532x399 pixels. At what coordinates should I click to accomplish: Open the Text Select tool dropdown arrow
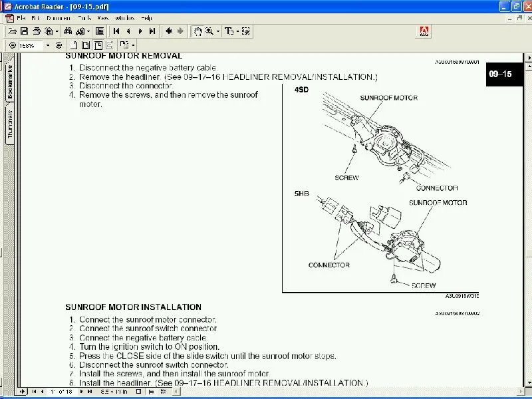pos(237,31)
